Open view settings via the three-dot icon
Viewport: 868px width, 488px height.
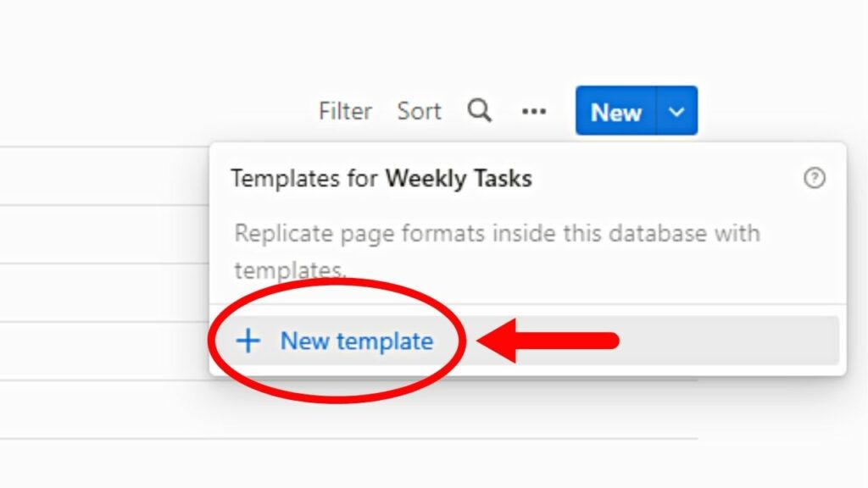(534, 111)
